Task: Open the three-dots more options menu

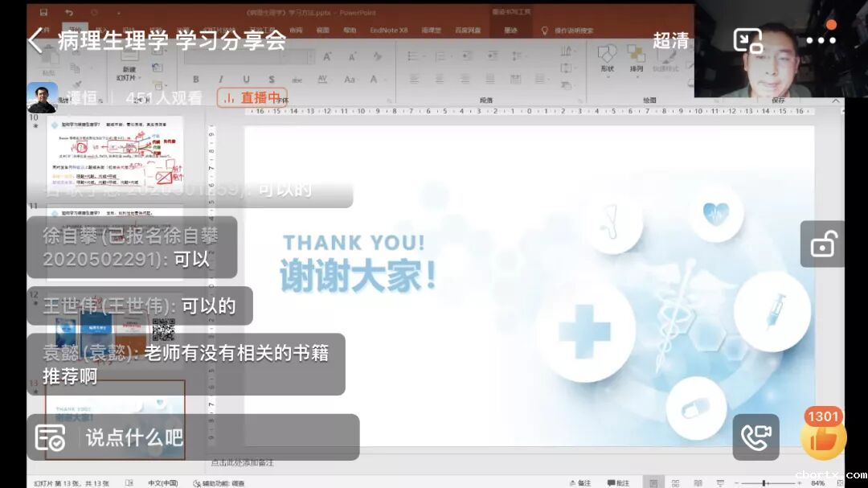Action: 821,40
